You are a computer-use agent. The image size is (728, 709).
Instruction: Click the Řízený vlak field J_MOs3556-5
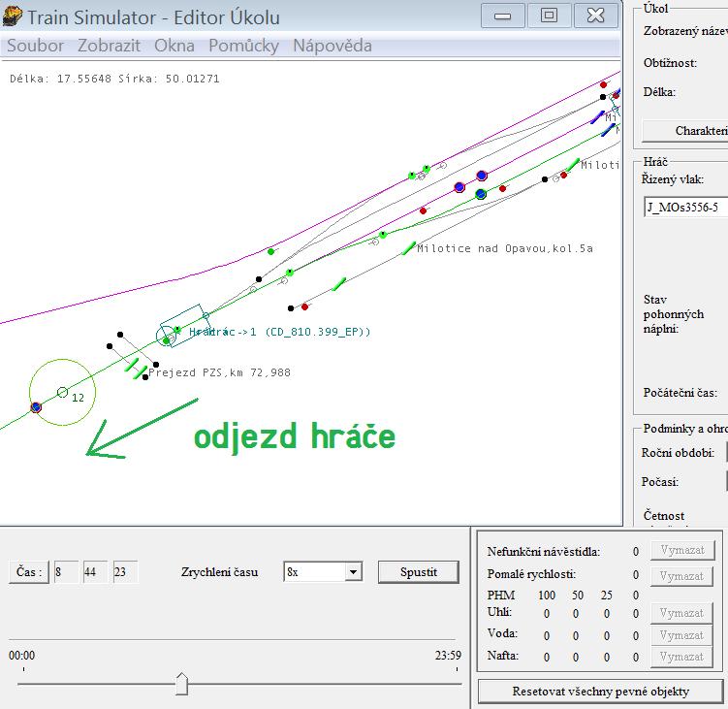pyautogui.click(x=686, y=207)
